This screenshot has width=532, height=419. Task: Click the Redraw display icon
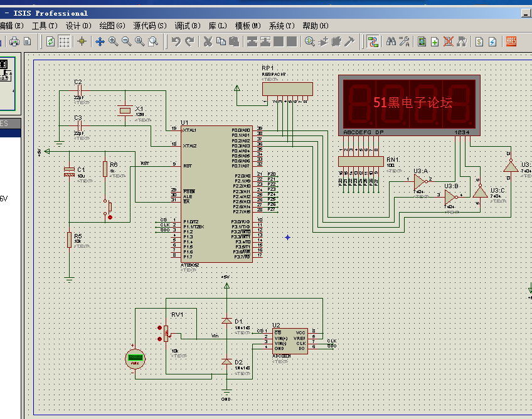click(50, 42)
